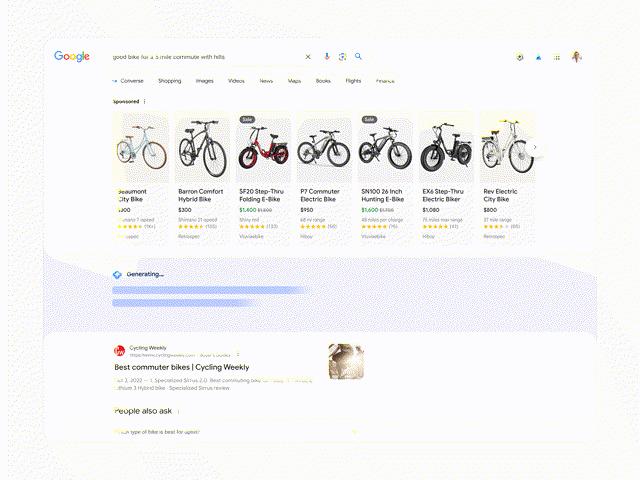640x480 pixels.
Task: Open the SN100 26 Inch Hunting E-Bike photo
Action: 385,148
